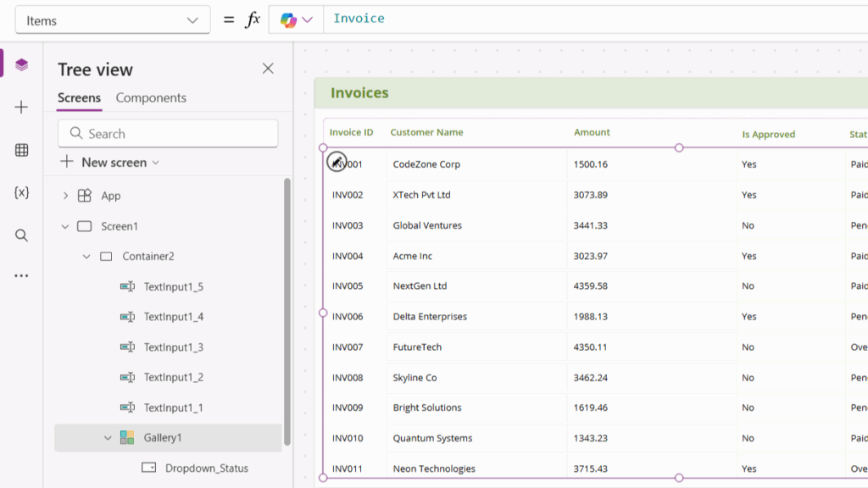Expand the App node
868x488 pixels.
[x=65, y=196]
